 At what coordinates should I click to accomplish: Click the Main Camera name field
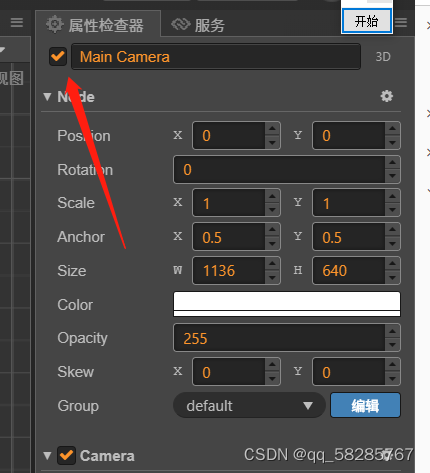click(216, 57)
